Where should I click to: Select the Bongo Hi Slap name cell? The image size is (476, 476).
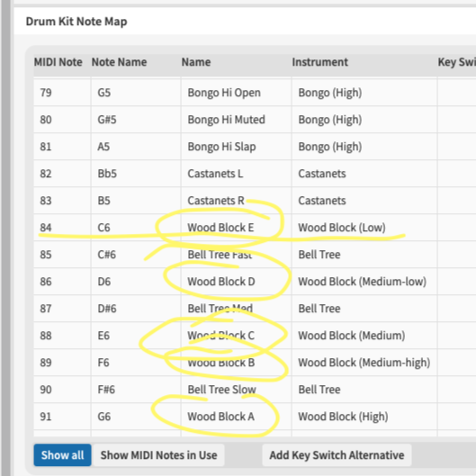click(x=236, y=147)
